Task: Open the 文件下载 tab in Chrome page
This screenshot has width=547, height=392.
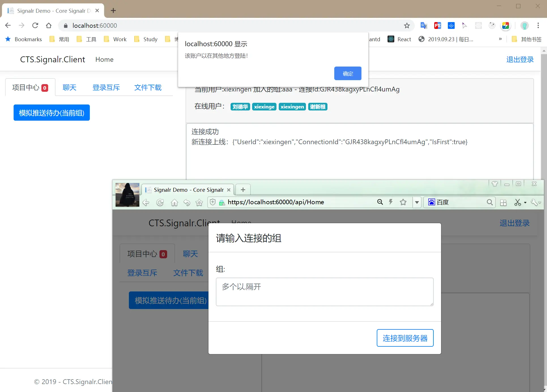Action: click(x=148, y=88)
